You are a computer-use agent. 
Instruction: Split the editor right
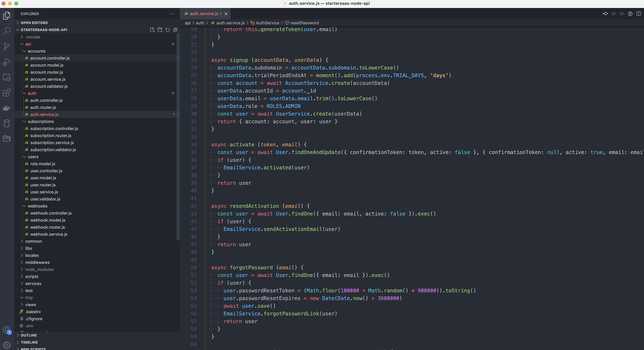click(639, 14)
